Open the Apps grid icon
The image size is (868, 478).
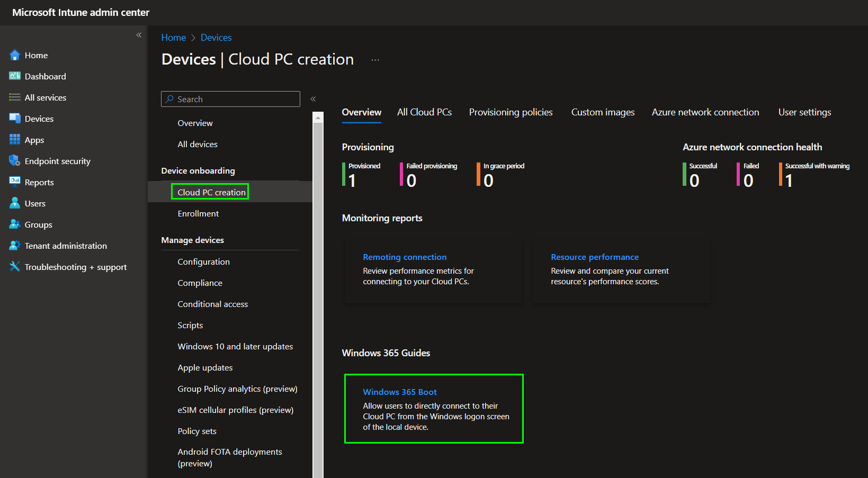click(15, 140)
